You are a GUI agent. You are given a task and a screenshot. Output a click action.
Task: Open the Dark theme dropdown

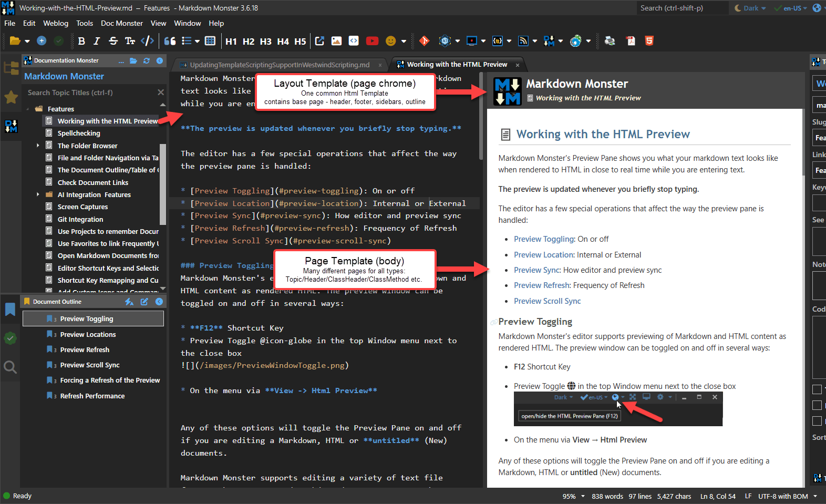[750, 8]
